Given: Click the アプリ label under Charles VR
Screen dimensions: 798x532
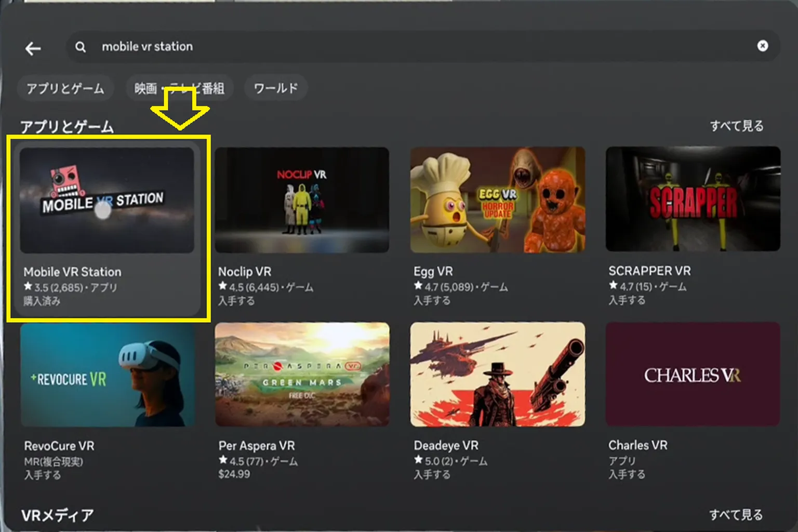Looking at the screenshot, I should point(622,460).
